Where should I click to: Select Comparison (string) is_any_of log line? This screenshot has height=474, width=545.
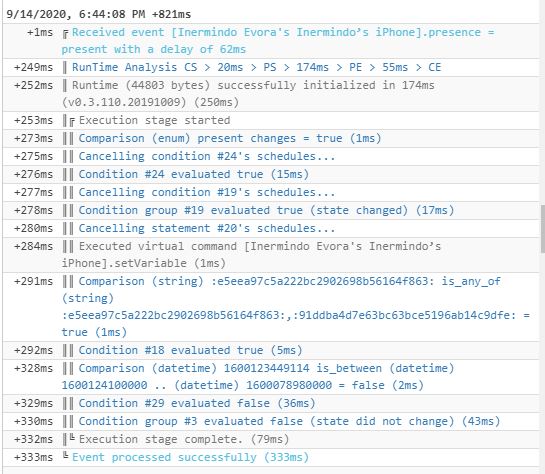[296, 307]
